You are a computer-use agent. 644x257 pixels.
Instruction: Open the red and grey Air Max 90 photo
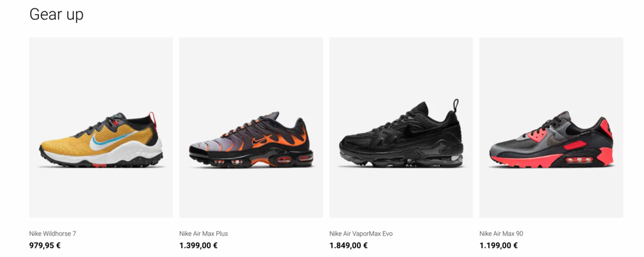click(551, 127)
